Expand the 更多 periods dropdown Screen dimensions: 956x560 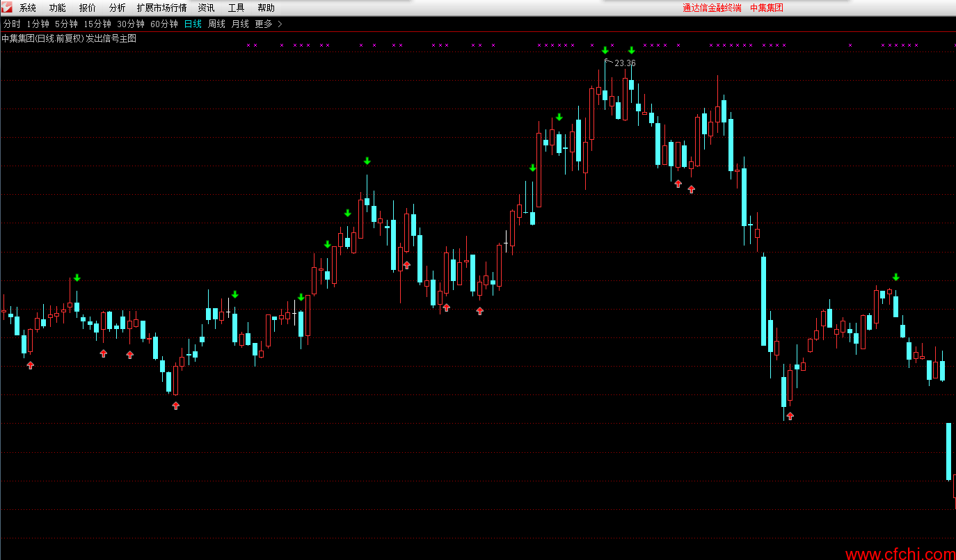pyautogui.click(x=269, y=24)
